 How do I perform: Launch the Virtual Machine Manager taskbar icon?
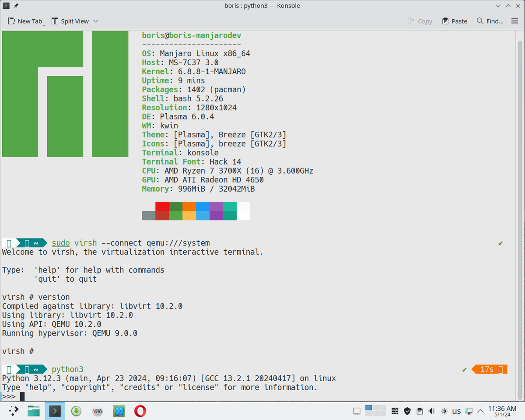[x=98, y=411]
